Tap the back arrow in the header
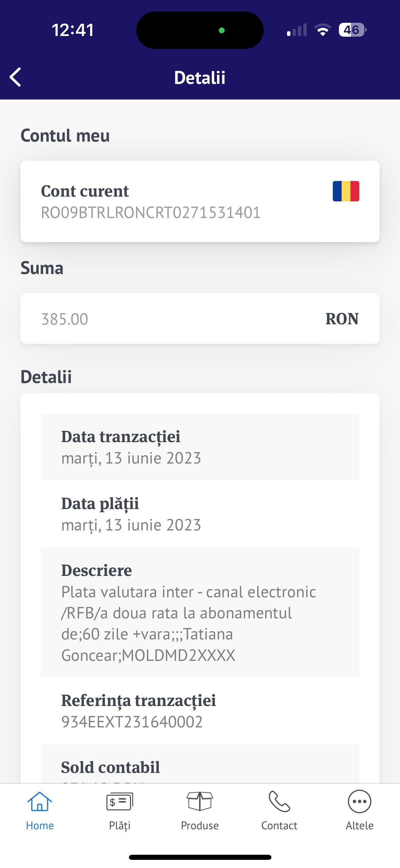The width and height of the screenshot is (400, 868). click(15, 77)
